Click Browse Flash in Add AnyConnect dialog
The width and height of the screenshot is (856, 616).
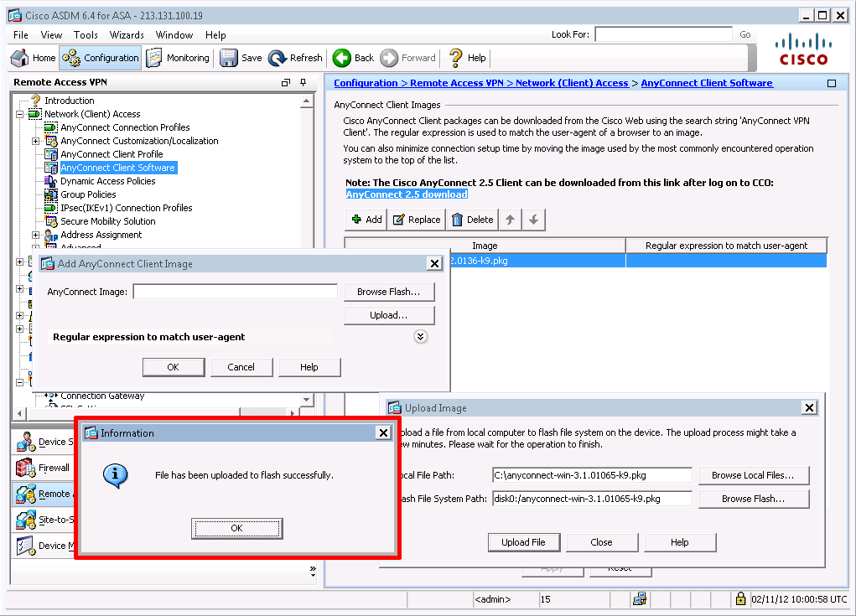coord(389,292)
